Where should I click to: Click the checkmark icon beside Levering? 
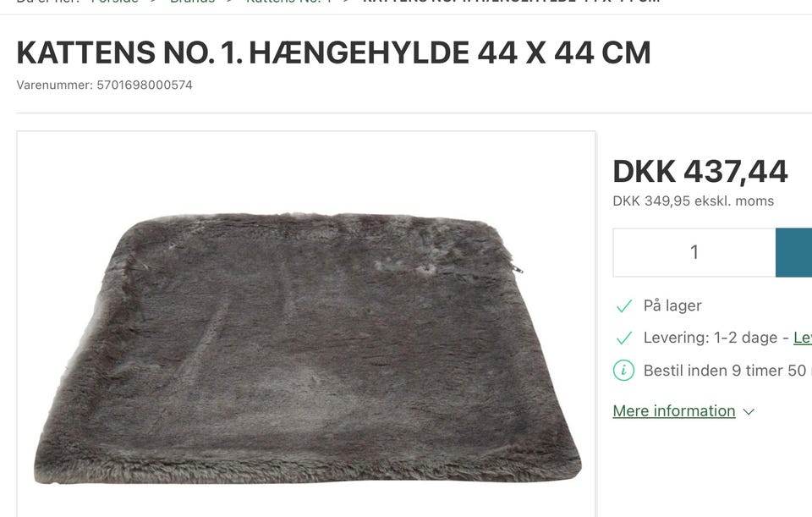[624, 338]
